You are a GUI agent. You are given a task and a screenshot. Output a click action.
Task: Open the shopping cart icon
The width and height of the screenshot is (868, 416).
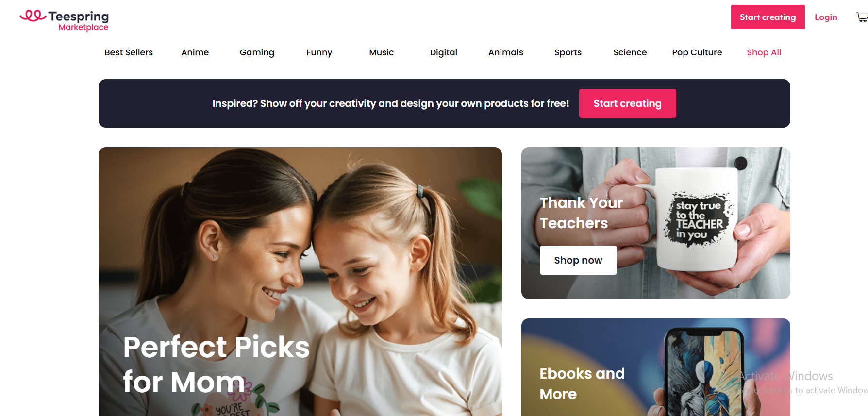[862, 17]
